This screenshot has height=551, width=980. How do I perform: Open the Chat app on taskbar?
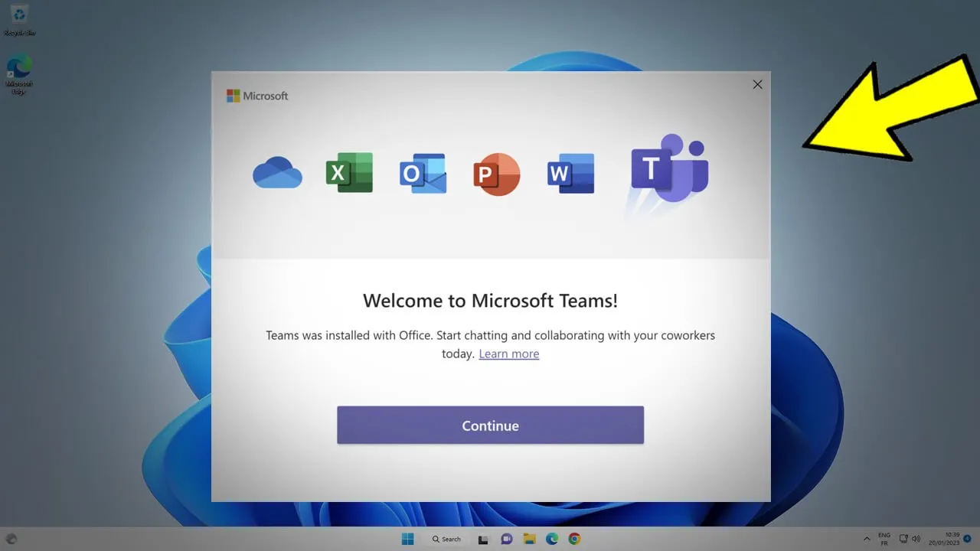point(506,539)
